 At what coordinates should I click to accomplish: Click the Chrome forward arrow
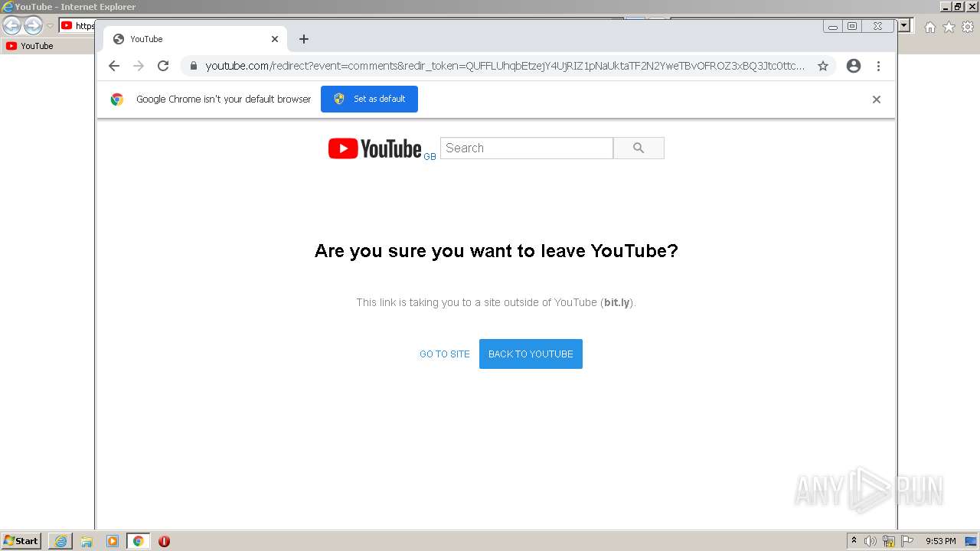click(x=139, y=66)
